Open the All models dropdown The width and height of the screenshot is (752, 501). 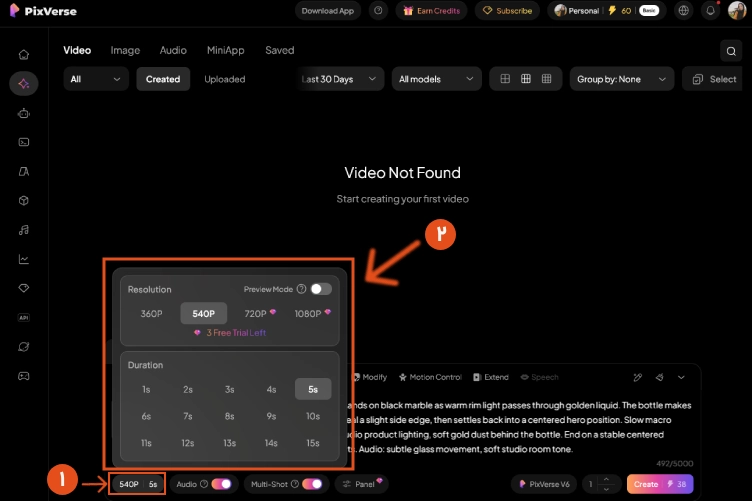[436, 79]
